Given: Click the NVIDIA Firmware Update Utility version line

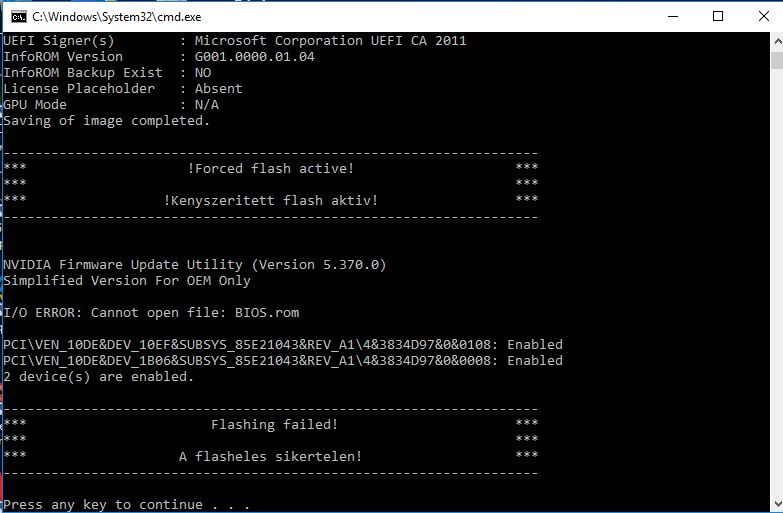Looking at the screenshot, I should tap(195, 265).
